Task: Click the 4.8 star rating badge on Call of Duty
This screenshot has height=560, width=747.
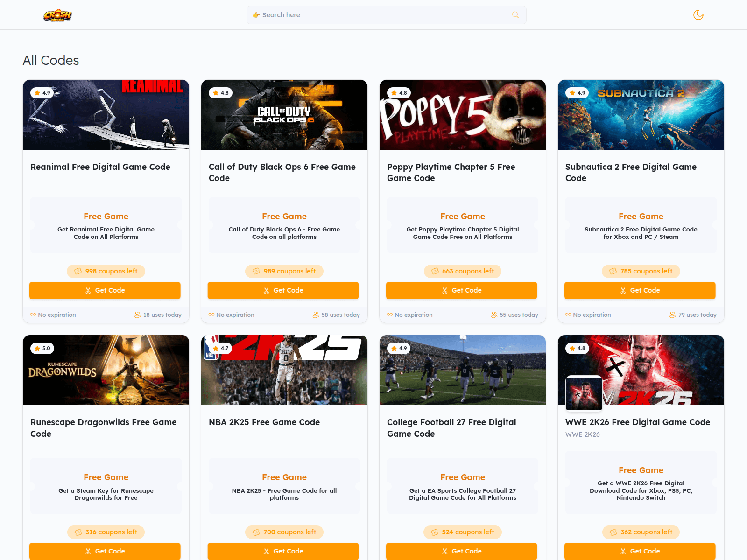Action: coord(221,93)
